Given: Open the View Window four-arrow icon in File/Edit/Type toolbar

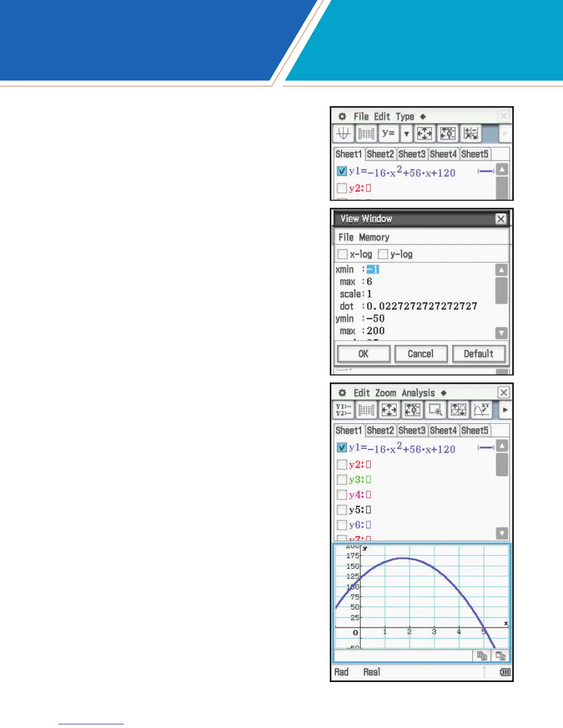Looking at the screenshot, I should click(424, 134).
